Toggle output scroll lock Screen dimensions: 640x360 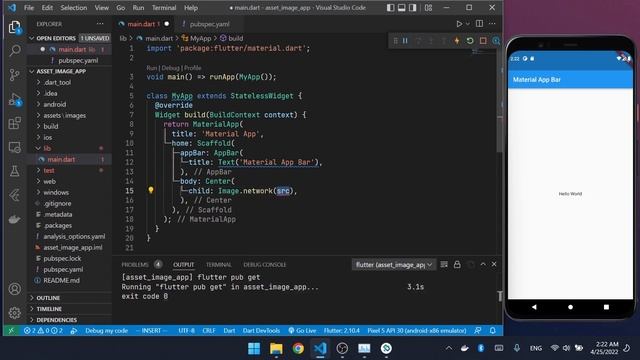coord(457,264)
